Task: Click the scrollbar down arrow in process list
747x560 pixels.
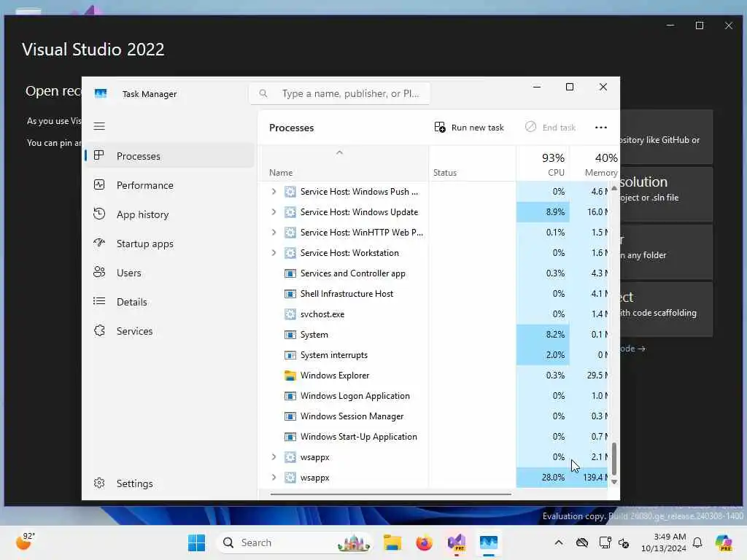Action: [614, 482]
